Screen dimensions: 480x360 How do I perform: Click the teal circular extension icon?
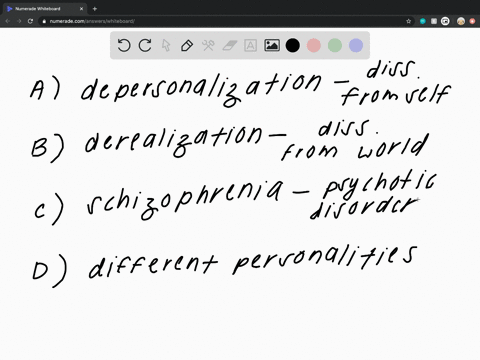click(x=423, y=21)
